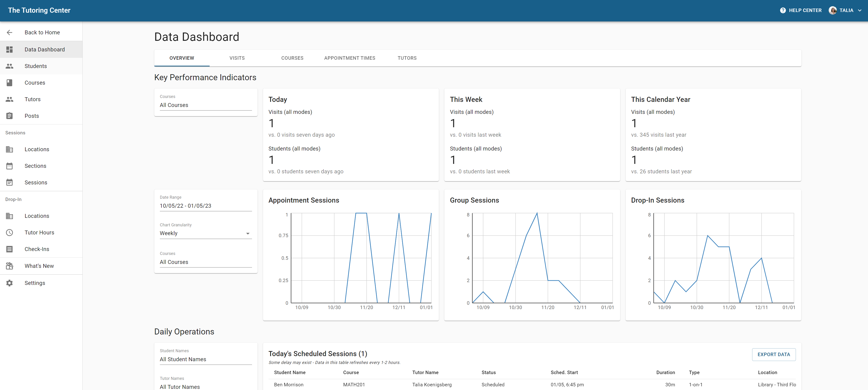
Task: Click the Check-Ins list icon
Action: (x=9, y=249)
